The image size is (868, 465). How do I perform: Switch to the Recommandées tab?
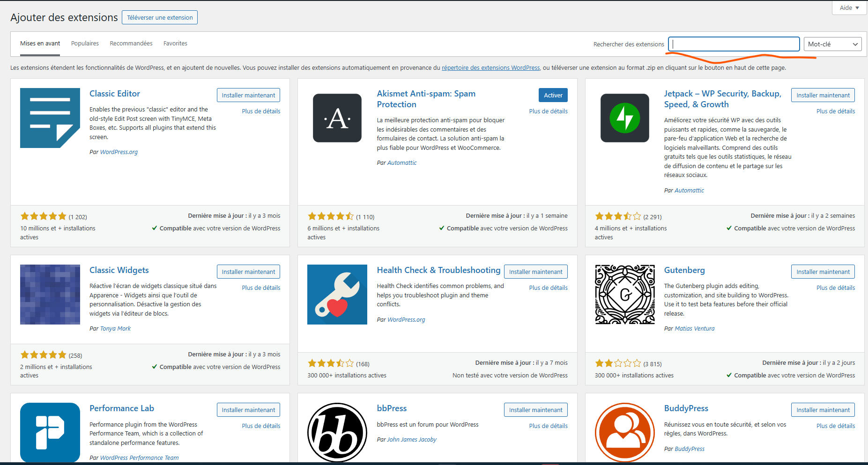coord(131,44)
